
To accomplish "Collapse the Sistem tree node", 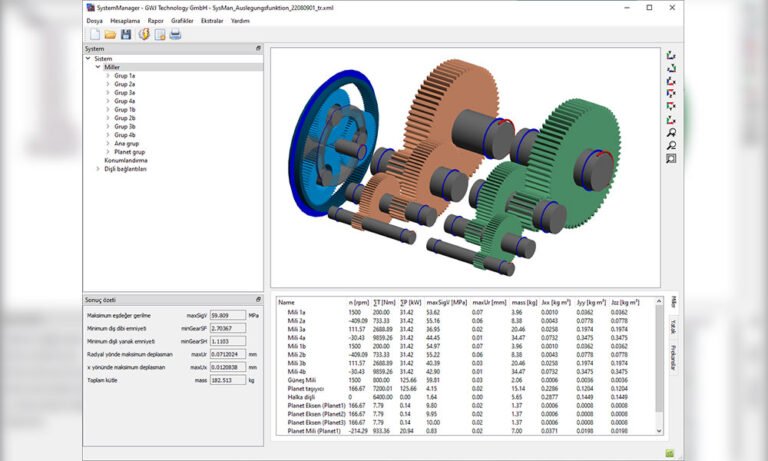I will point(88,58).
